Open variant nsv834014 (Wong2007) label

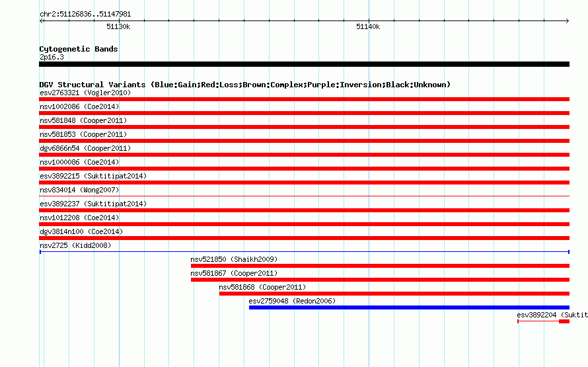79,190
